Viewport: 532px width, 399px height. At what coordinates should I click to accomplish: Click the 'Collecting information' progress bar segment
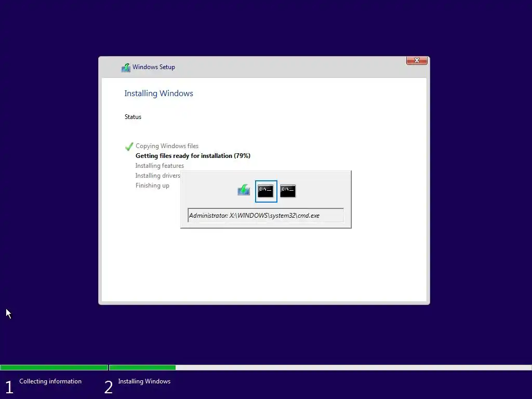(54, 367)
